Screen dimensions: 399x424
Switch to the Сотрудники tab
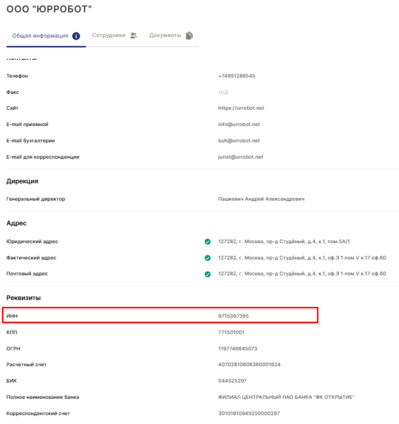pos(114,35)
